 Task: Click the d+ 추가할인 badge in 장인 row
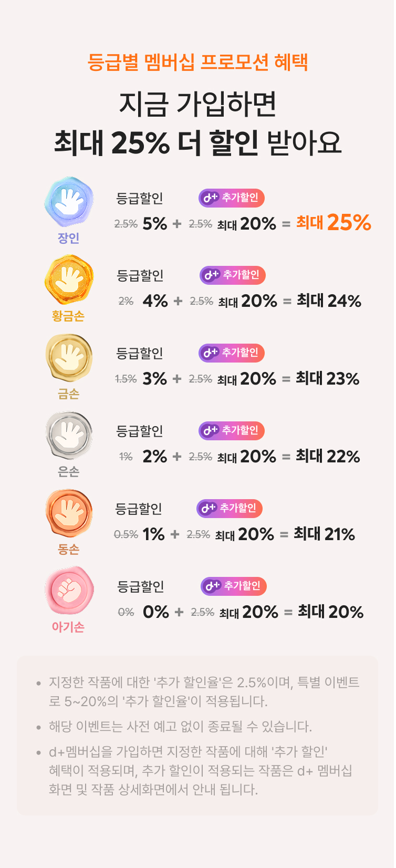point(231,198)
